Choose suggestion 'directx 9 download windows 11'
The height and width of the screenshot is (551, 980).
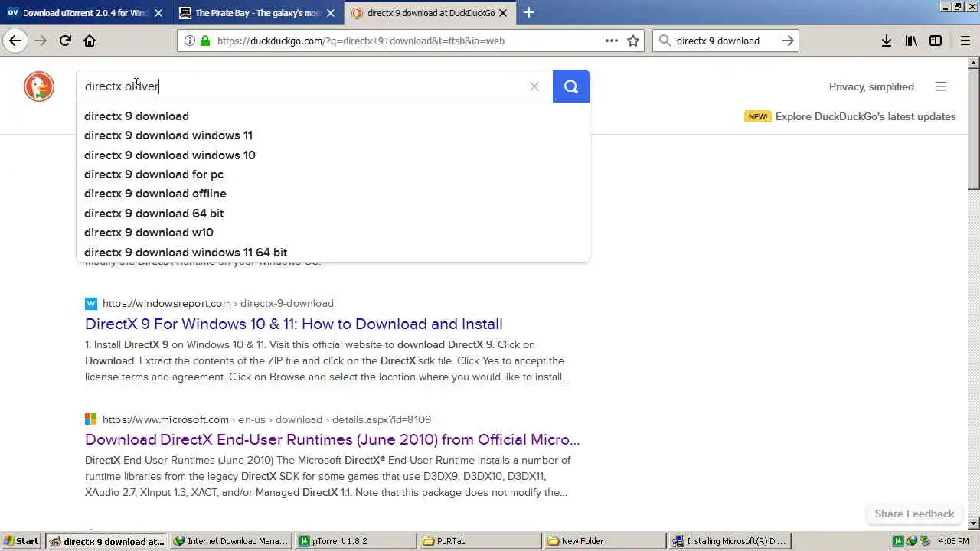coord(333,135)
